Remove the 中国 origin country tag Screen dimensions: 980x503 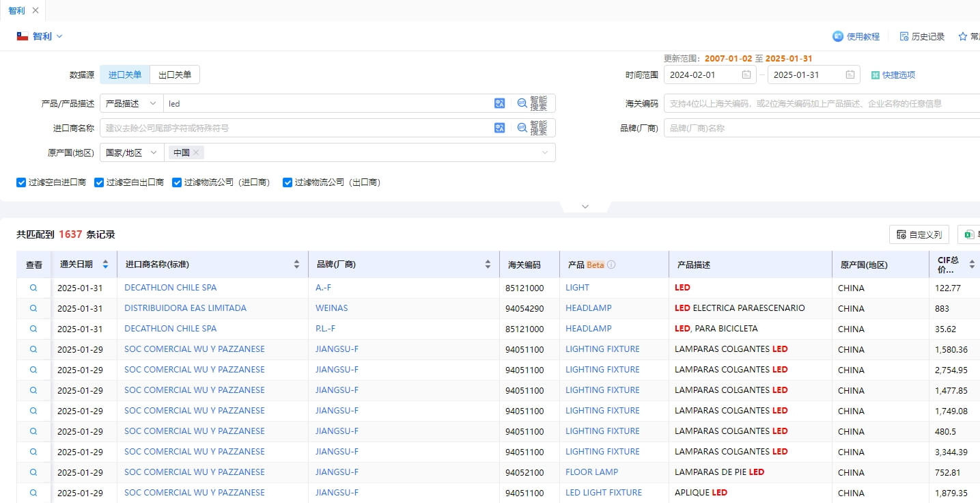pyautogui.click(x=196, y=152)
